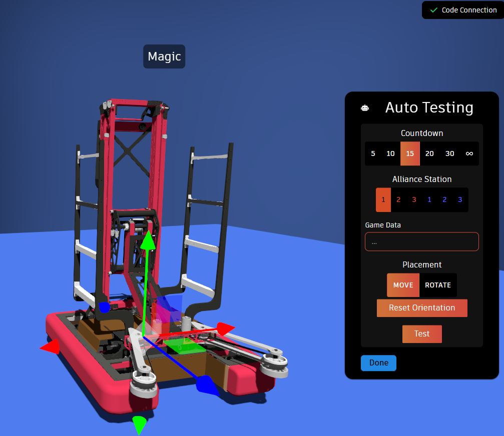
Task: Click the robot icon beside Auto Testing
Action: click(365, 108)
